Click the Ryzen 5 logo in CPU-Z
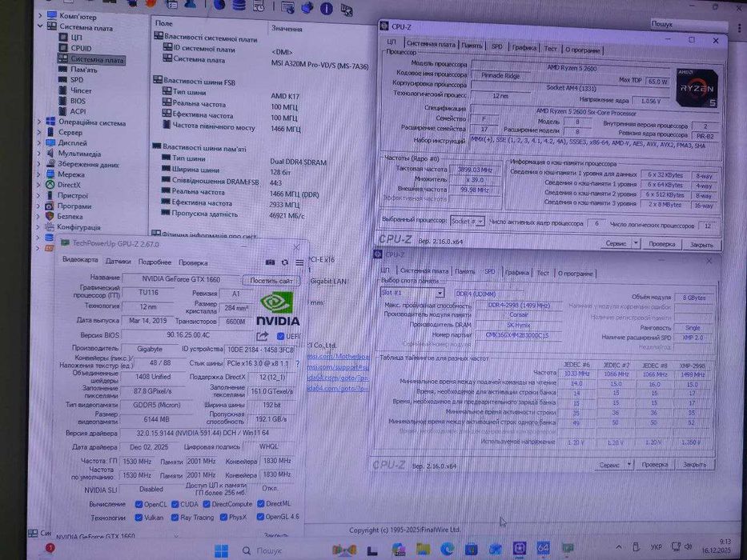 [697, 88]
